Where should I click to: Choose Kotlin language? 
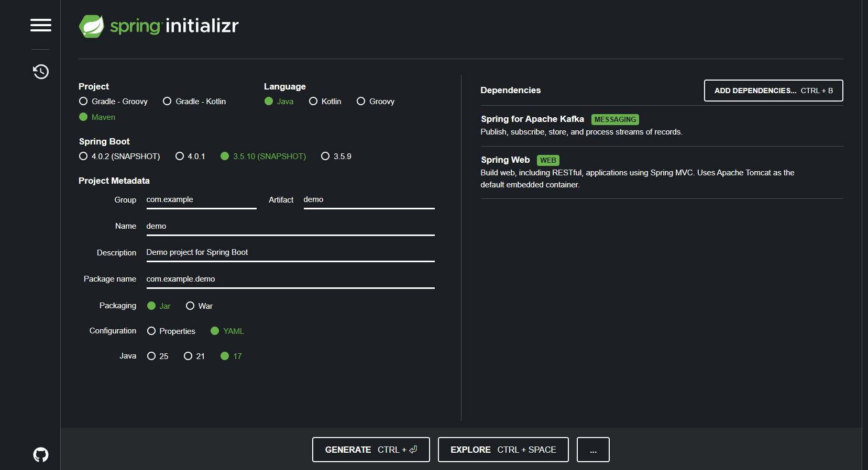(325, 101)
